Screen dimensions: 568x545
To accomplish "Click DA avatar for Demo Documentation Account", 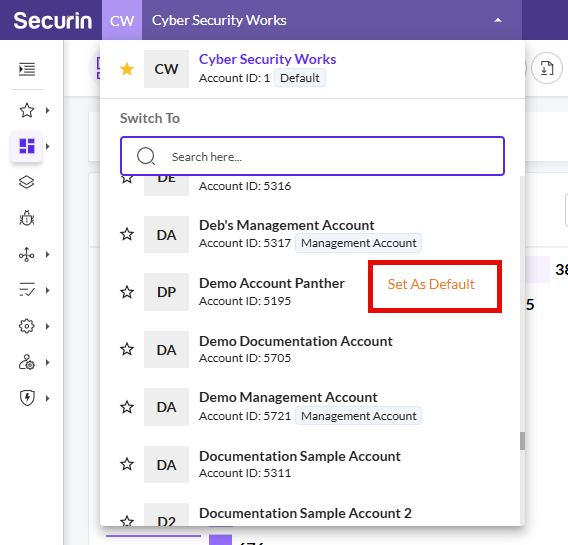I will 166,349.
